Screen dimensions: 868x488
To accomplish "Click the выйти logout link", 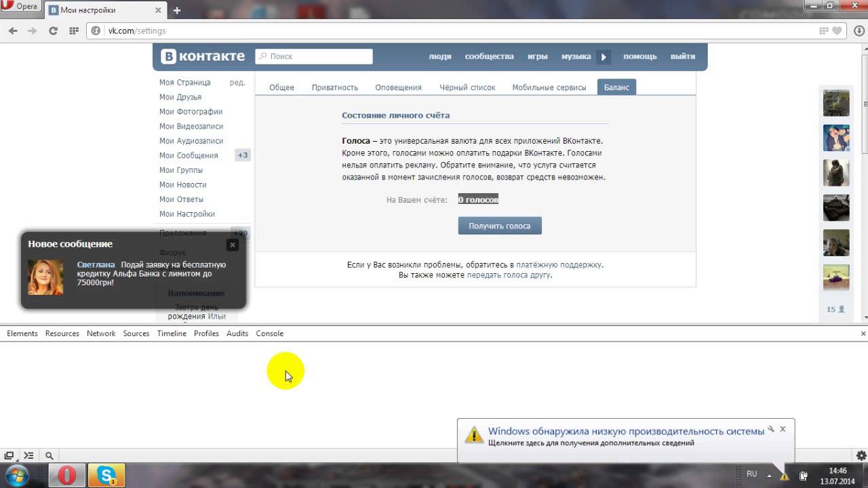I will [x=683, y=56].
